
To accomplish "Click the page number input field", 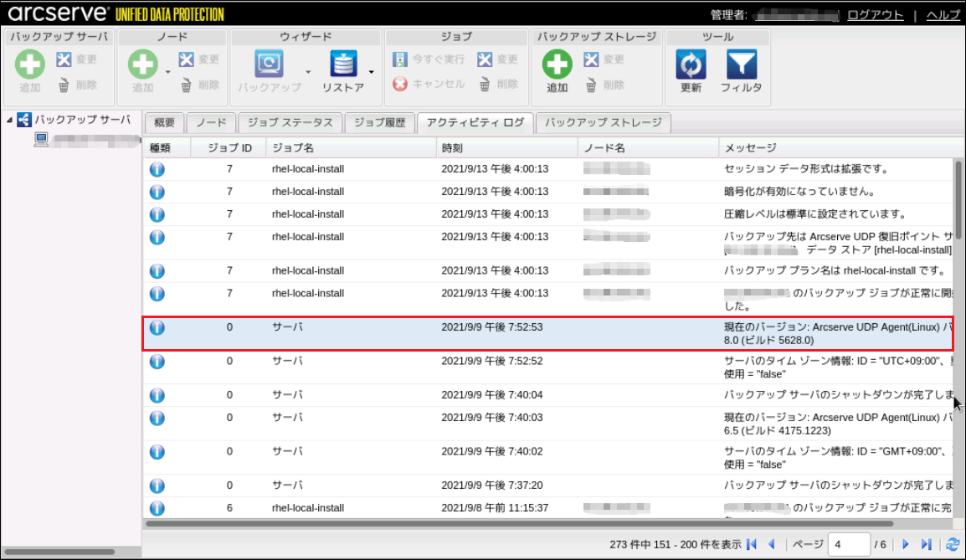I will 849,545.
